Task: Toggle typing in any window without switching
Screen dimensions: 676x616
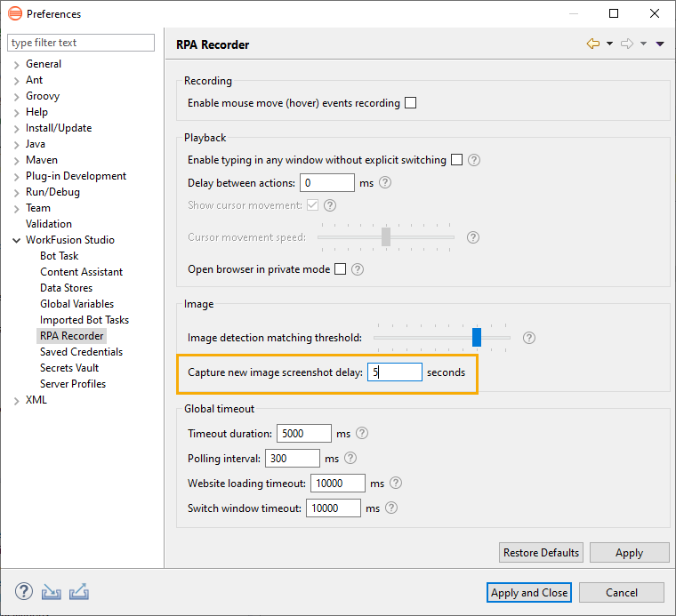Action: [456, 160]
